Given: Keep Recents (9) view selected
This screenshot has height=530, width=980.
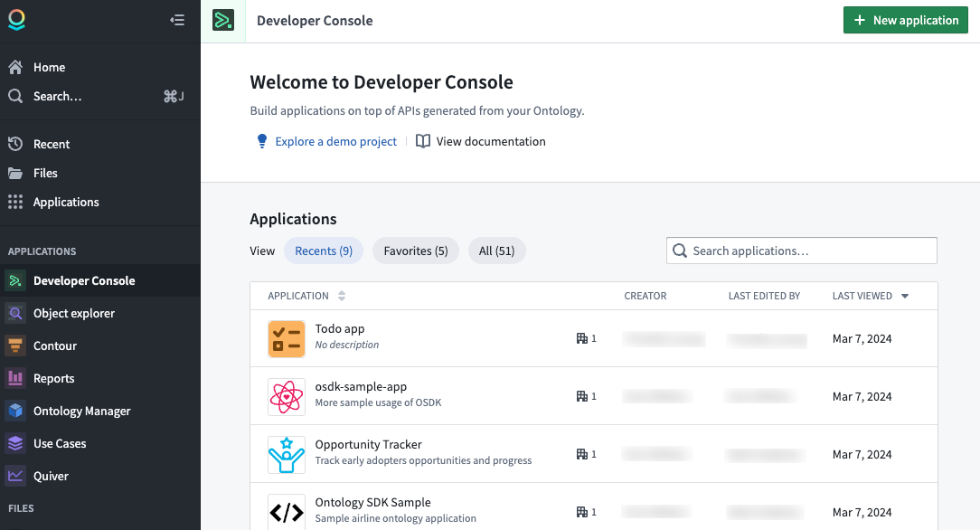Looking at the screenshot, I should pyautogui.click(x=324, y=251).
